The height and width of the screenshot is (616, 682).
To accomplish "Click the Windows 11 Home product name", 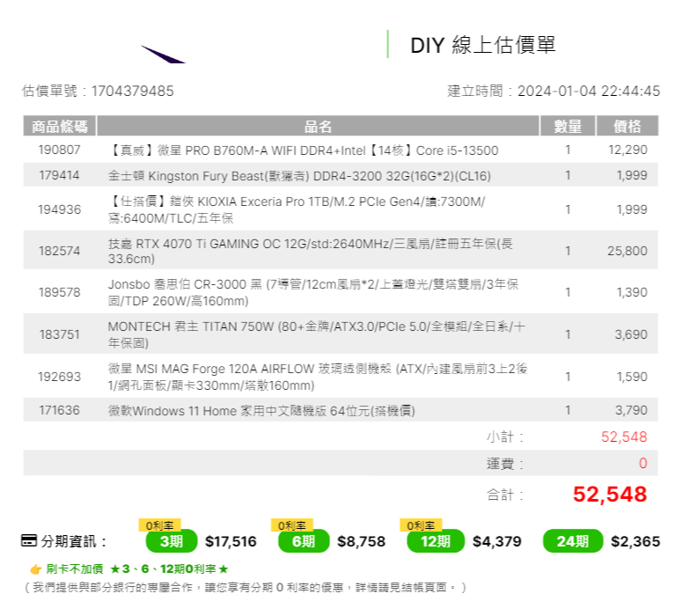I will tap(261, 411).
